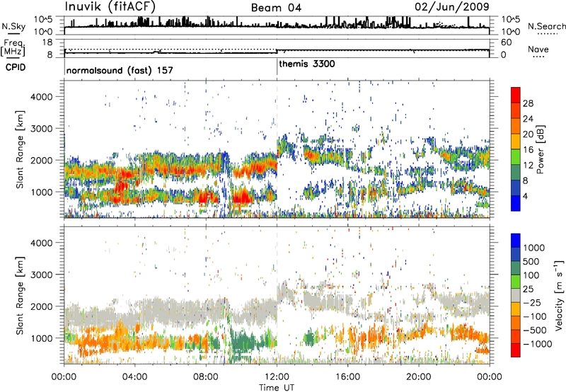Click the sky noise trace plot

click(x=277, y=25)
